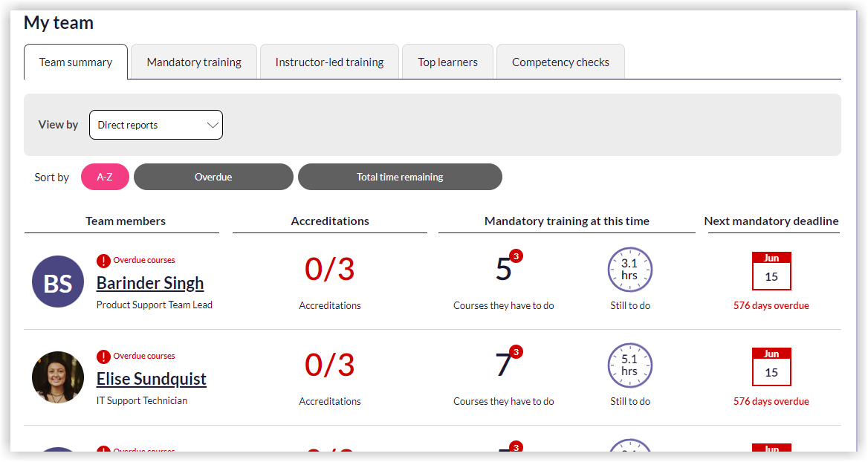The image size is (868, 462).
Task: Open Barinder Singh's profile link
Action: point(150,283)
